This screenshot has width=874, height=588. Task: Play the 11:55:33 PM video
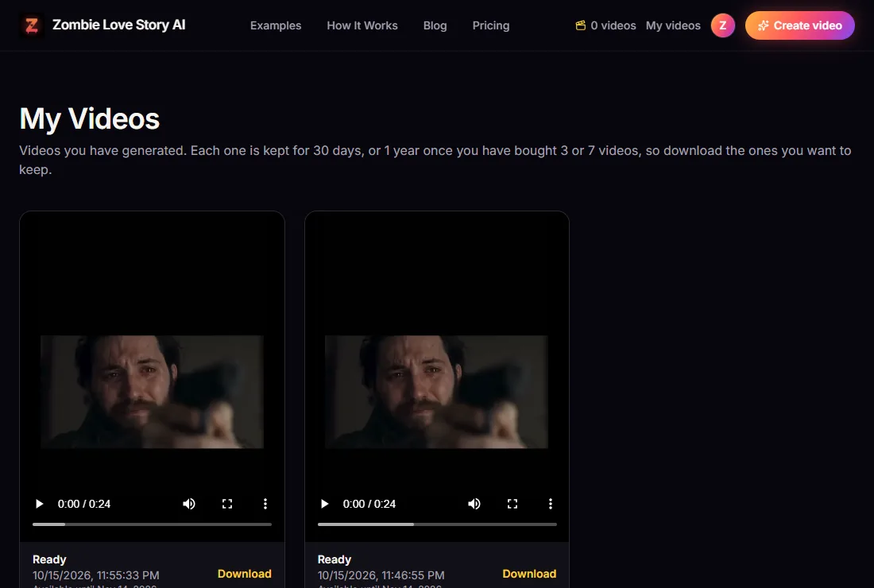click(x=39, y=504)
